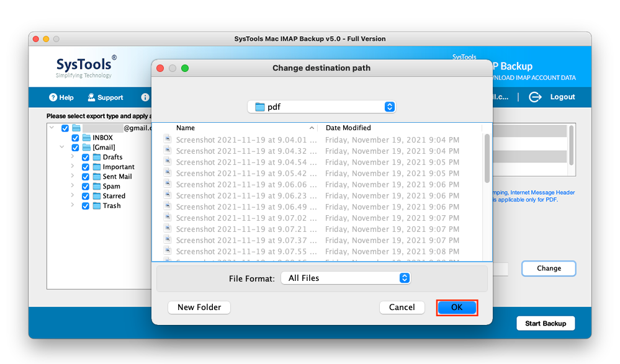Image resolution: width=620 pixels, height=364 pixels.
Task: Click file icon for Screenshot 9.05.42
Action: click(x=168, y=172)
